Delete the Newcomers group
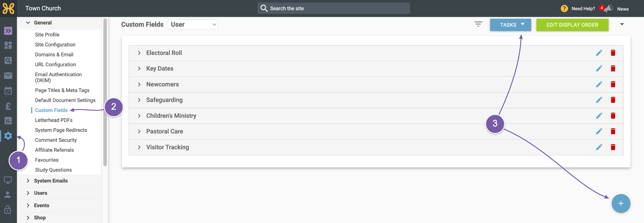644x223 pixels. [x=613, y=84]
